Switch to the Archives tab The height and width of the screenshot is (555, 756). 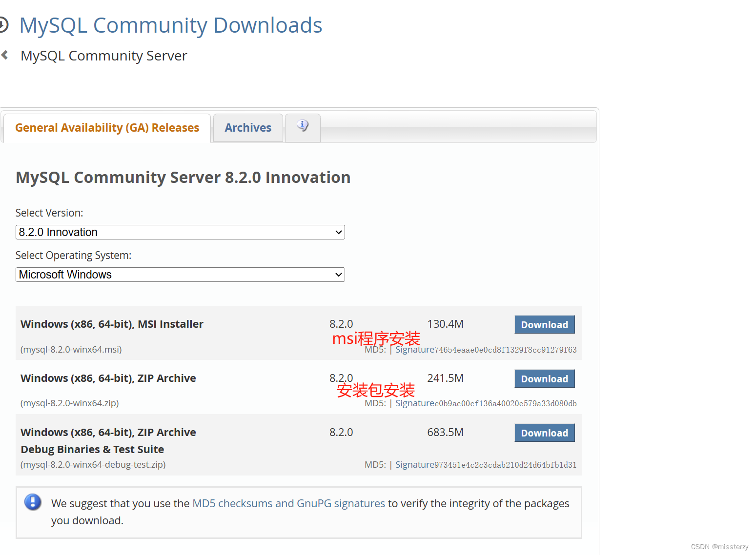[248, 128]
